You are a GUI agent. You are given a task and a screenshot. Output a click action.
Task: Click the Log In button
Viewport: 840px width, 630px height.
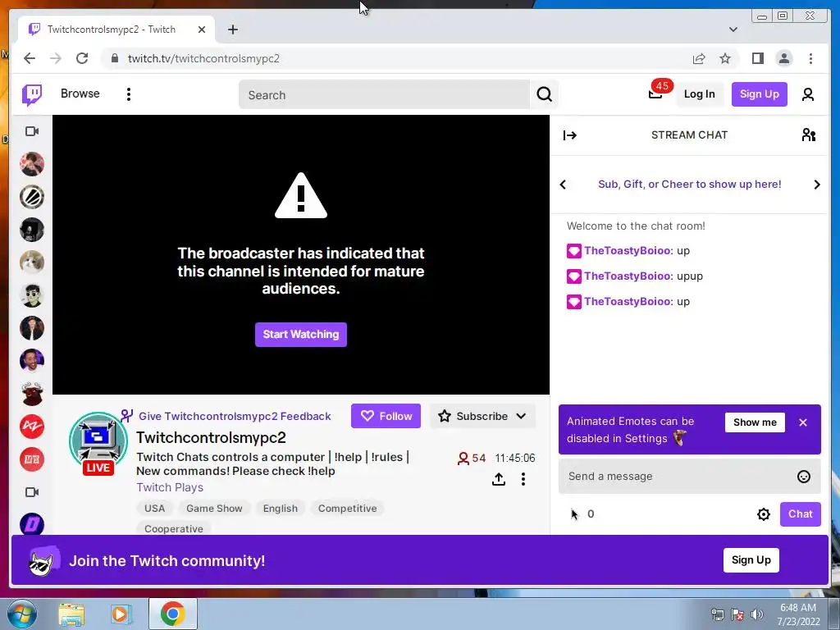699,94
